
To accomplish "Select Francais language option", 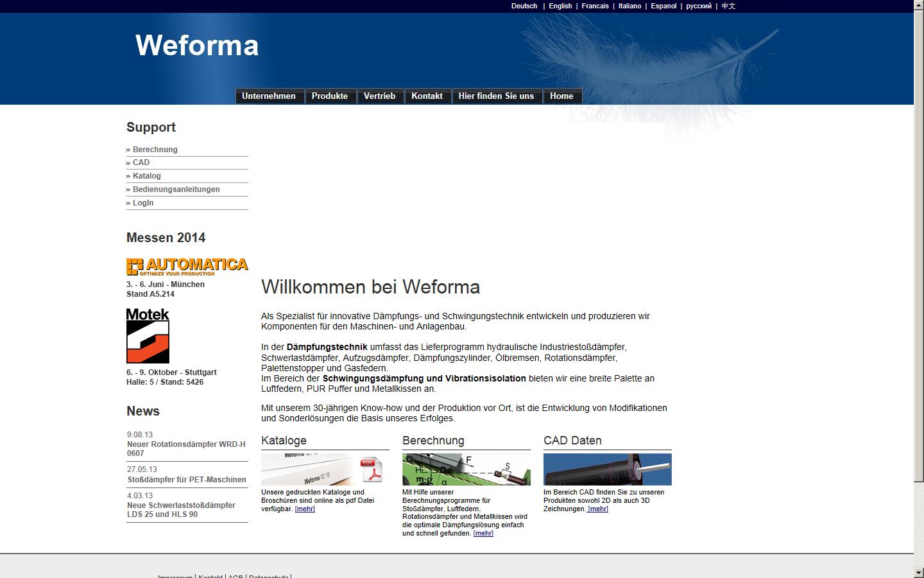I will (x=595, y=6).
